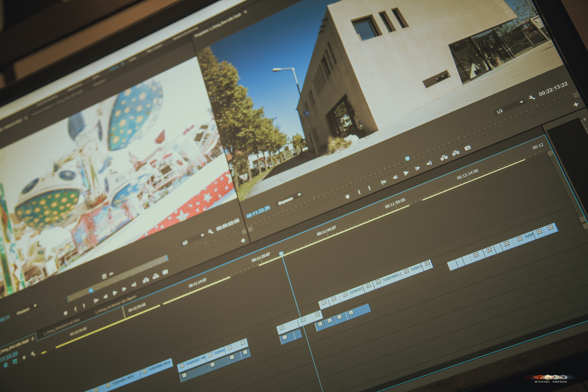The image size is (588, 392).
Task: Click the Insert button in Source monitor
Action: pyautogui.click(x=146, y=280)
